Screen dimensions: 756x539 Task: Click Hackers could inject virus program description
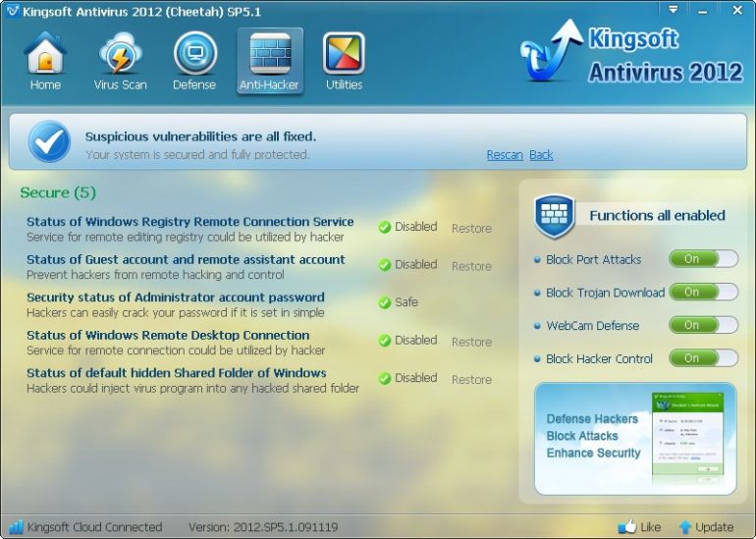(x=192, y=388)
